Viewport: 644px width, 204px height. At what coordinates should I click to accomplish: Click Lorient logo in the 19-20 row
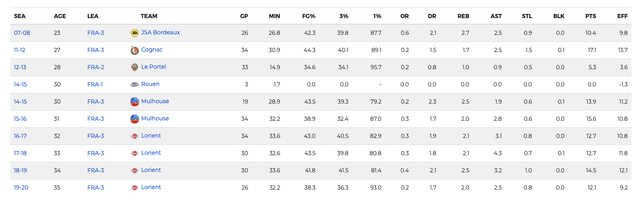(135, 188)
